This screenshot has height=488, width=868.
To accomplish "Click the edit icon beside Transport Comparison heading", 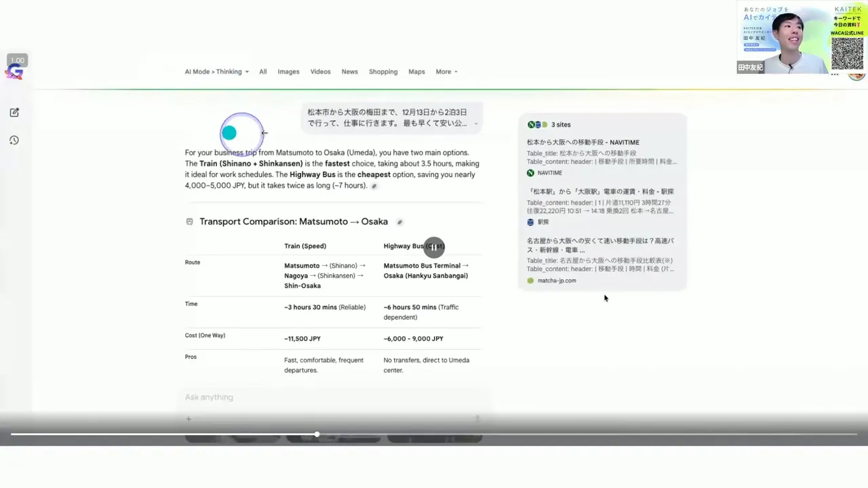I will (399, 222).
